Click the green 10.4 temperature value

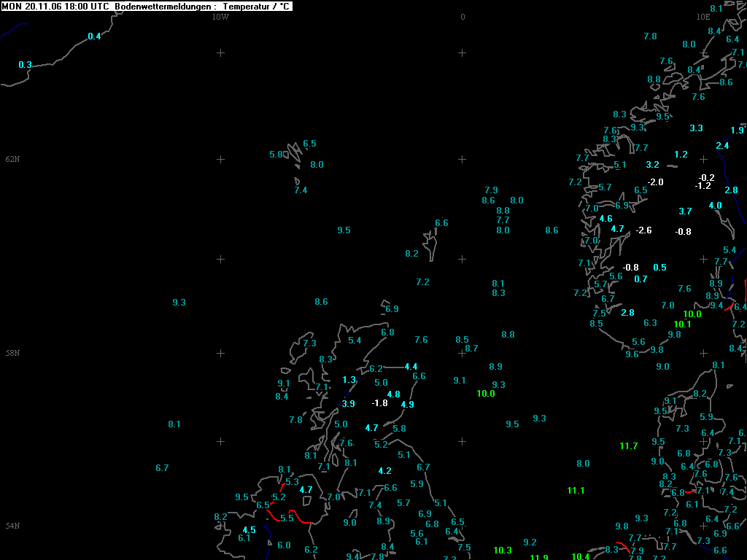[580, 556]
